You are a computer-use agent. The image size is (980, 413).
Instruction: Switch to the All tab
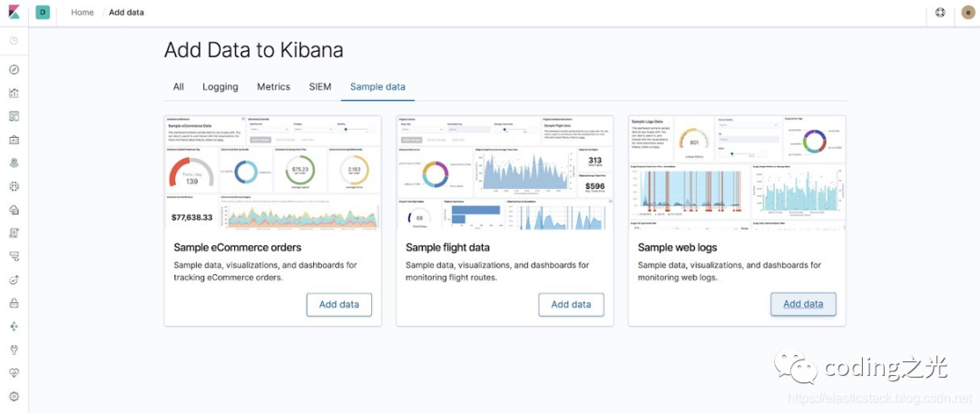tap(179, 87)
